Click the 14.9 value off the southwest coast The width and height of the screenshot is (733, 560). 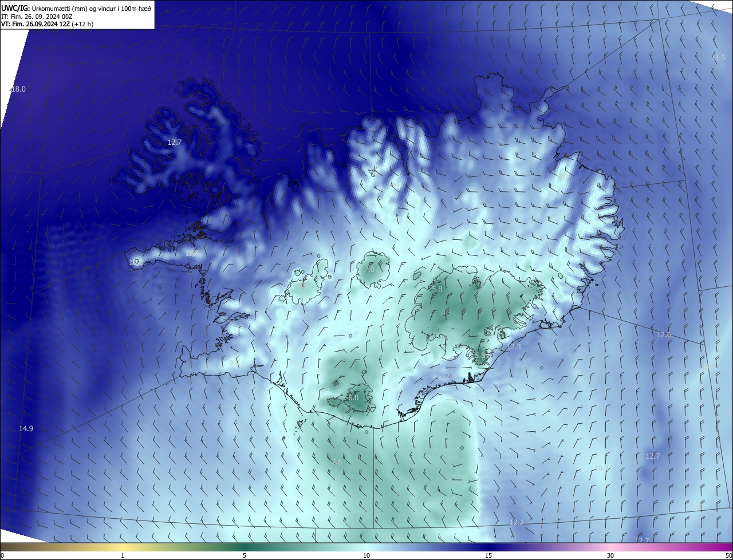[x=26, y=428]
